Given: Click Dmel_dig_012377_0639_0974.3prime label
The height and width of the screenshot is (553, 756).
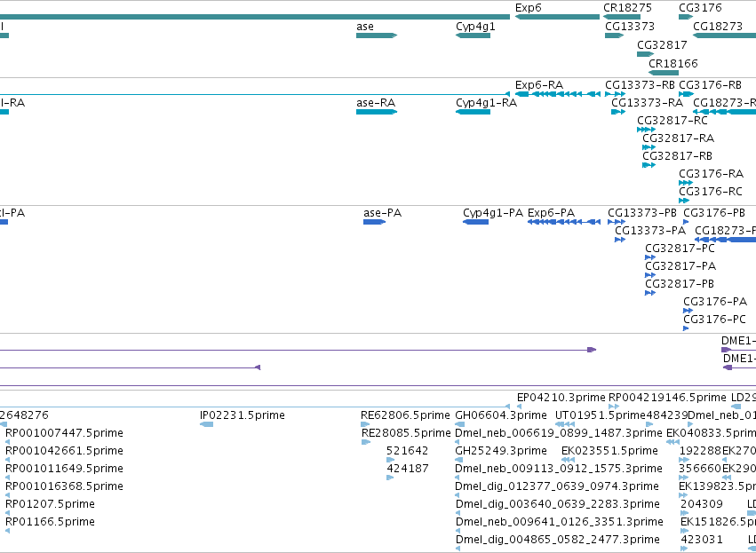Looking at the screenshot, I should pyautogui.click(x=557, y=486).
